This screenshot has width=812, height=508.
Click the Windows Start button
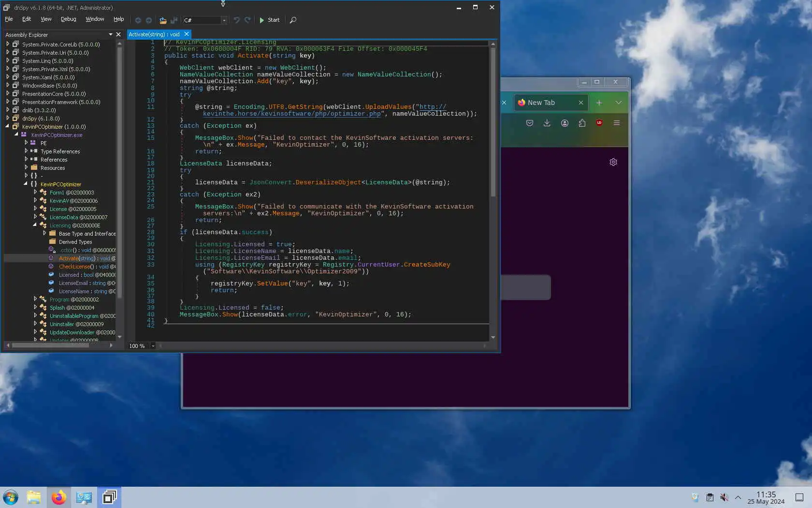11,497
